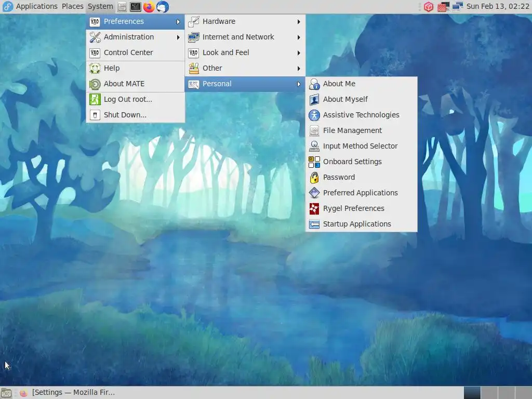The image size is (532, 399).
Task: Open the About Me preferences entry
Action: tap(362, 84)
